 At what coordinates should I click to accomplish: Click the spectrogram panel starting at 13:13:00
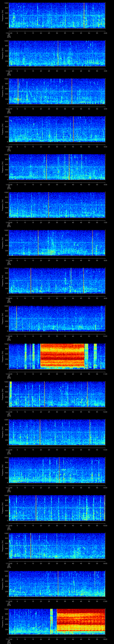[x=57, y=470]
